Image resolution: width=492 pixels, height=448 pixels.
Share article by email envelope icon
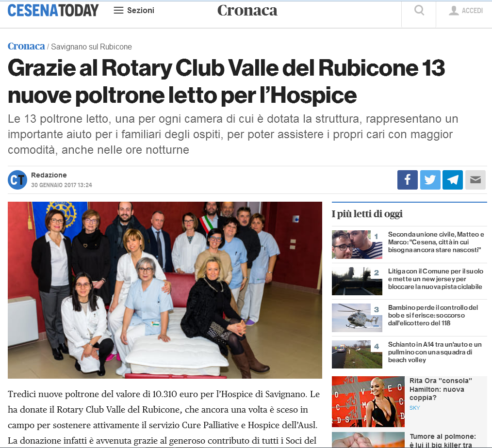pos(476,180)
